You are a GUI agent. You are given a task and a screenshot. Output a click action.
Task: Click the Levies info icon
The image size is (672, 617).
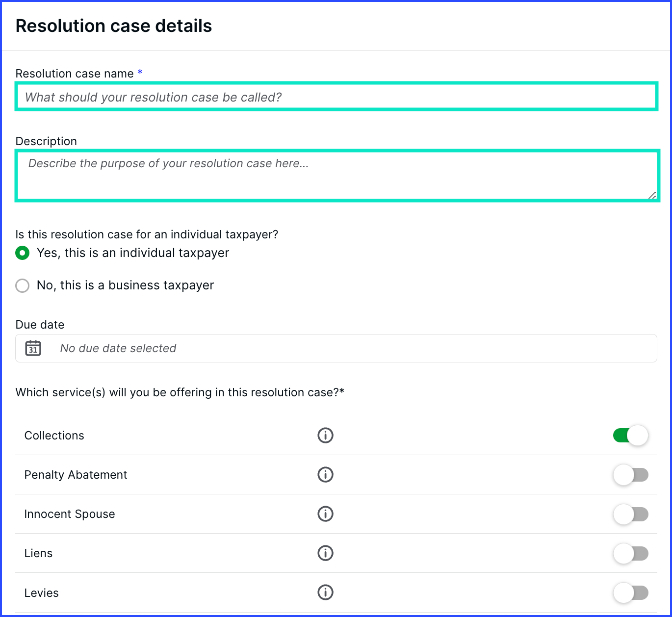click(x=325, y=592)
